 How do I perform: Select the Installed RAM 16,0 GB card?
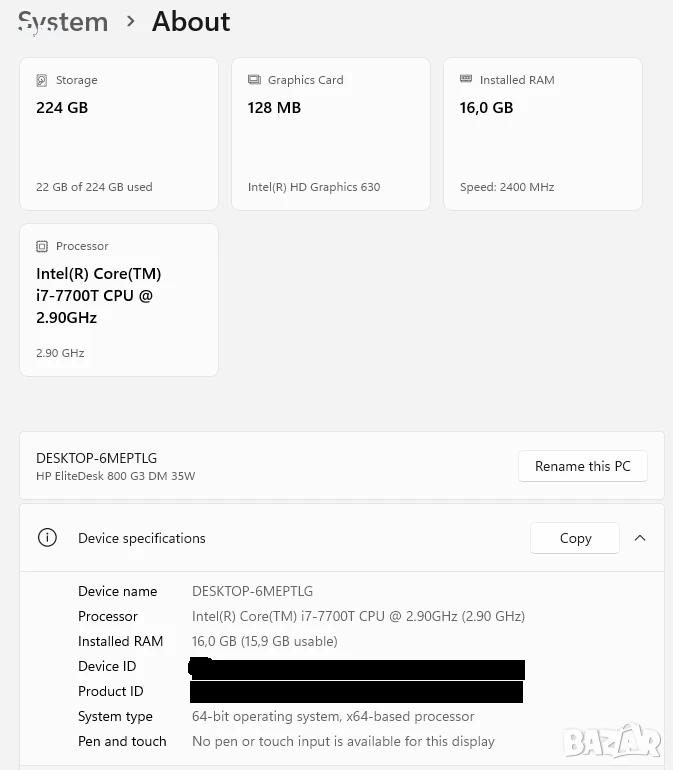tap(543, 134)
